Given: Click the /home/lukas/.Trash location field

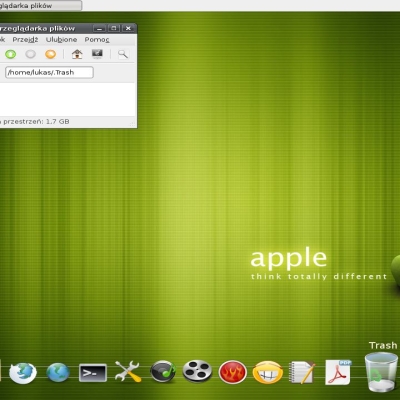Looking at the screenshot, I should (49, 72).
